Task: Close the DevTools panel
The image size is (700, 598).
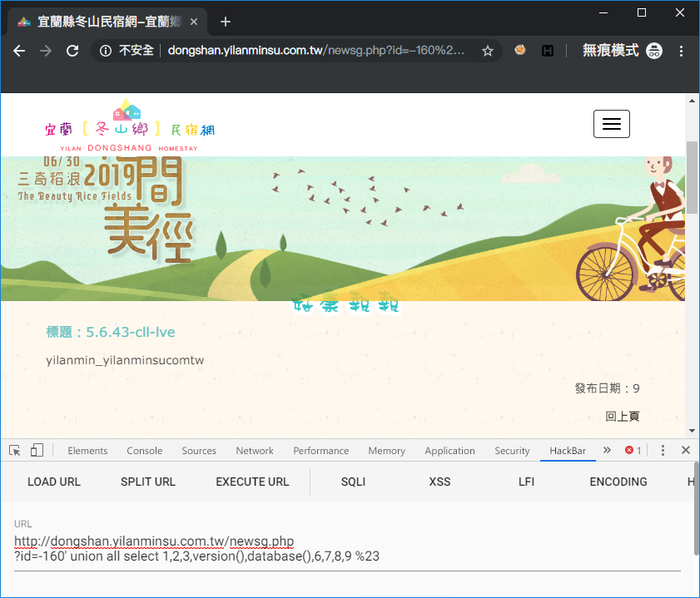Action: (686, 451)
